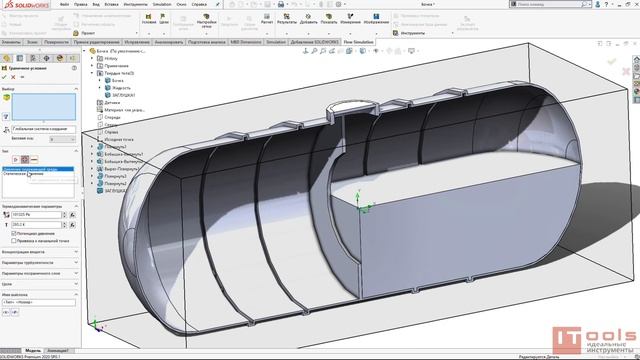Click pressure field stepper arrows
This screenshot has height=360, width=640.
64,215
